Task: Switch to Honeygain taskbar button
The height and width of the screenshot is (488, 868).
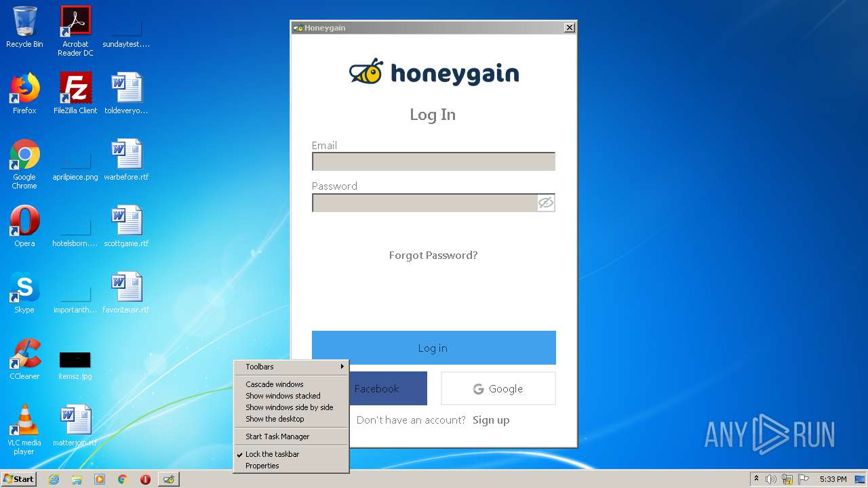Action: tap(169, 479)
